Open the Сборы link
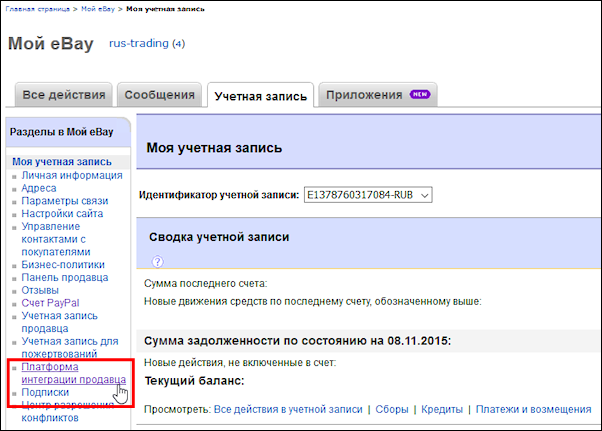This screenshot has height=431, width=602. click(392, 410)
